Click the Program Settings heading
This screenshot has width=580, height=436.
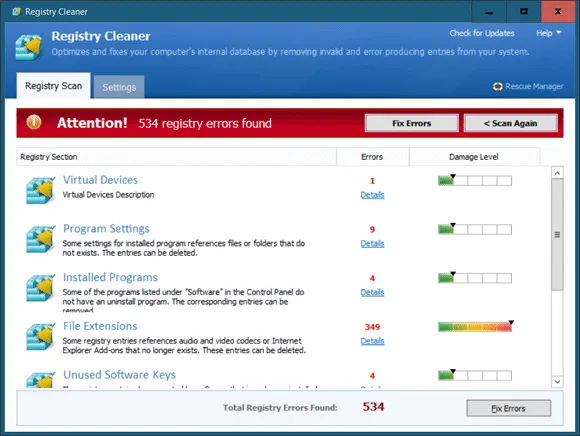click(106, 229)
